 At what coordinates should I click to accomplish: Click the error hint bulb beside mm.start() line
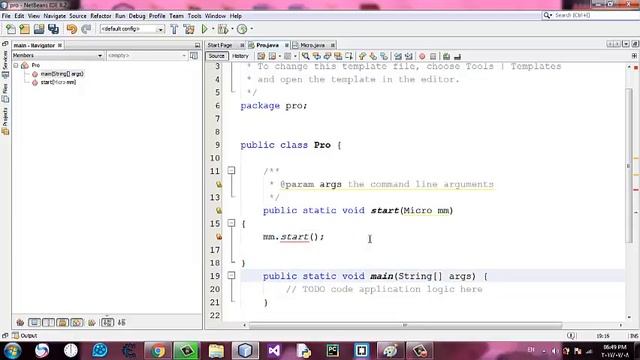click(219, 236)
